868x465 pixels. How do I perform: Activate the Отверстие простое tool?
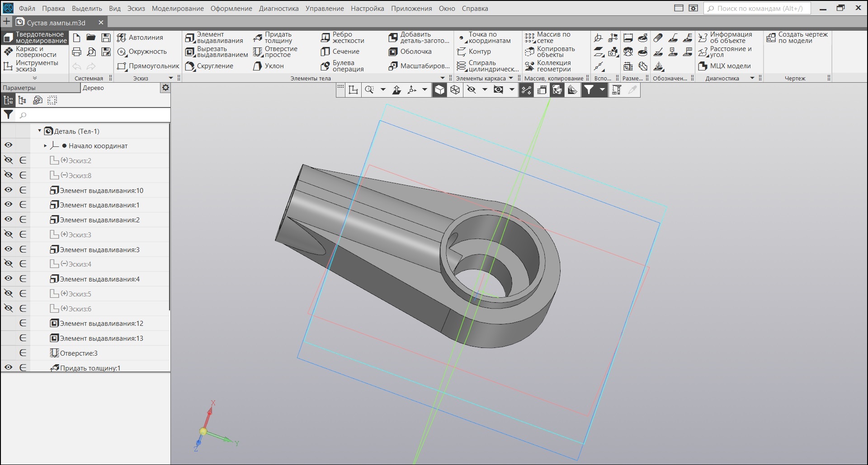pos(275,52)
